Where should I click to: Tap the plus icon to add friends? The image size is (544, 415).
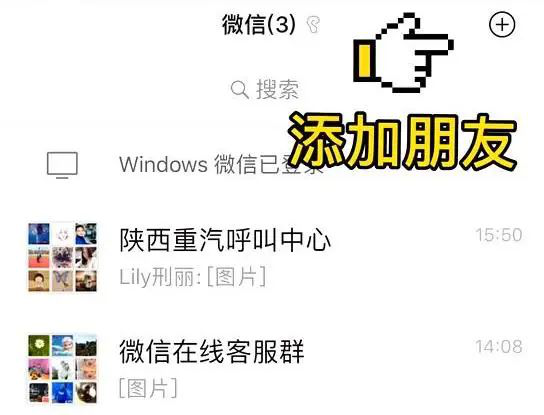pyautogui.click(x=502, y=25)
